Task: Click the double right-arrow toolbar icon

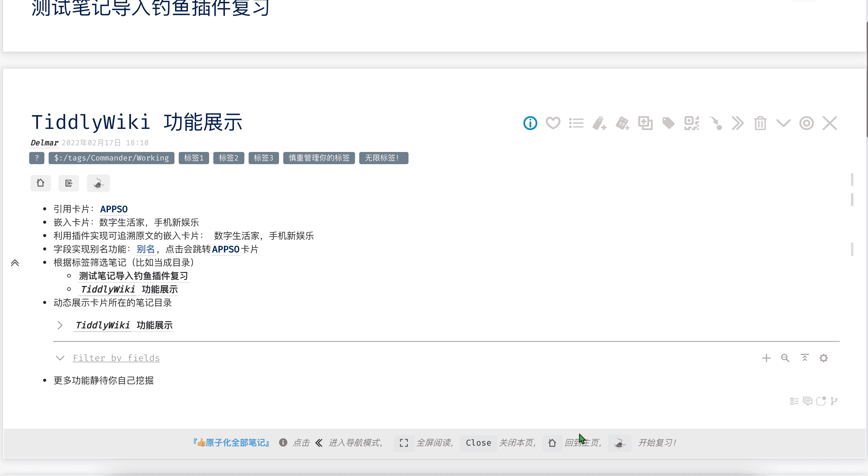Action: [737, 123]
